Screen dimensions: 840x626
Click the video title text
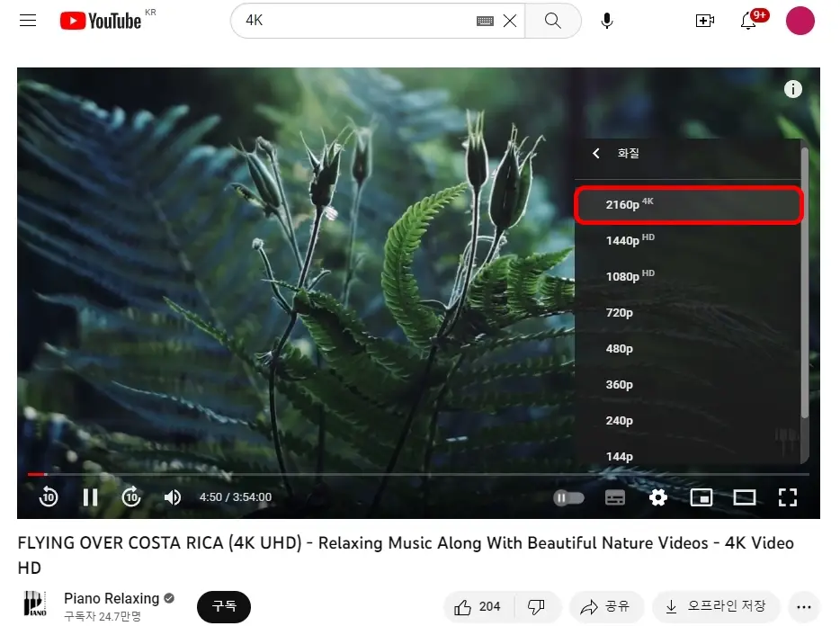pos(406,555)
